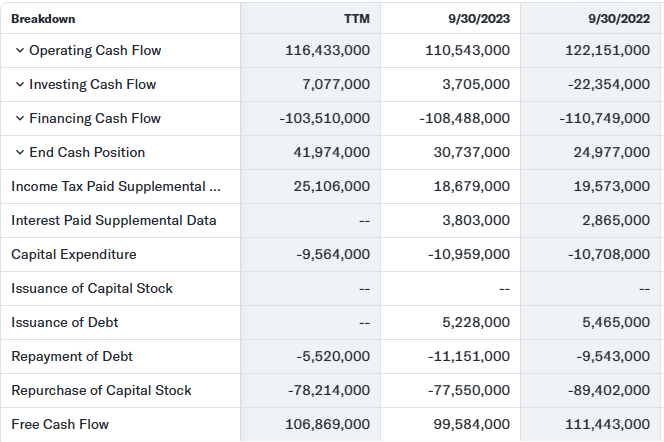Select the interest paid value 3,803,000

point(476,220)
